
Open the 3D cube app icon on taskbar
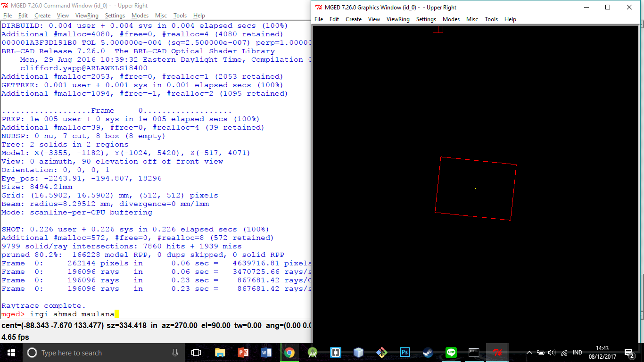(x=358, y=353)
